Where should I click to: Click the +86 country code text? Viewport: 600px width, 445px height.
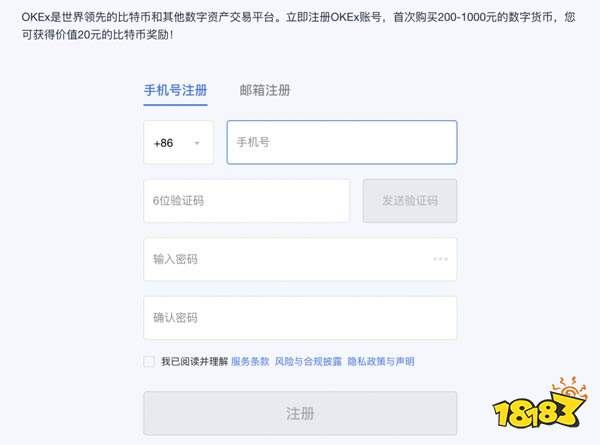[x=163, y=143]
